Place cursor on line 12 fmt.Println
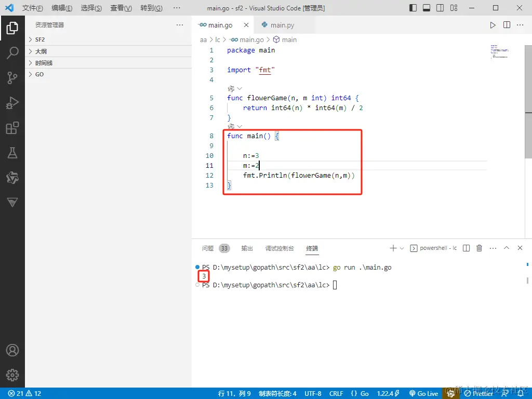The image size is (532, 399). point(299,176)
